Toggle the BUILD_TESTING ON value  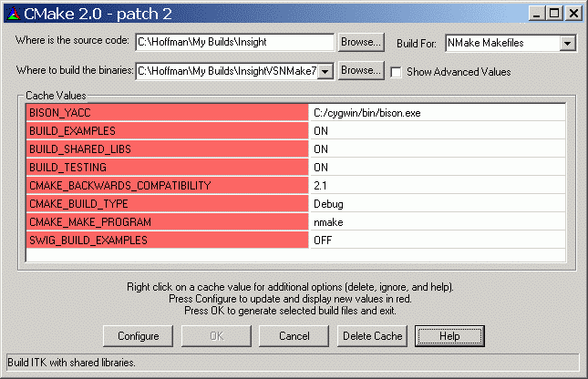click(438, 168)
